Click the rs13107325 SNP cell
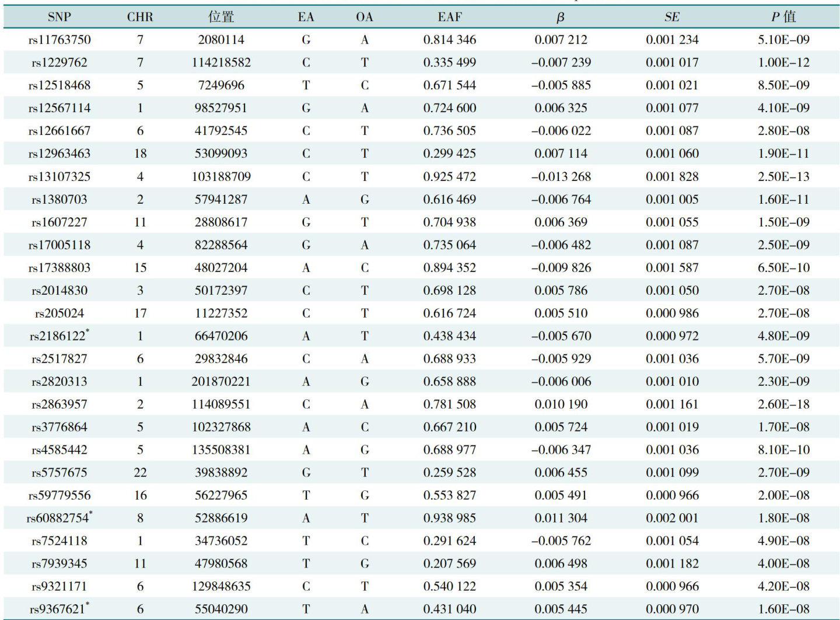 60,177
